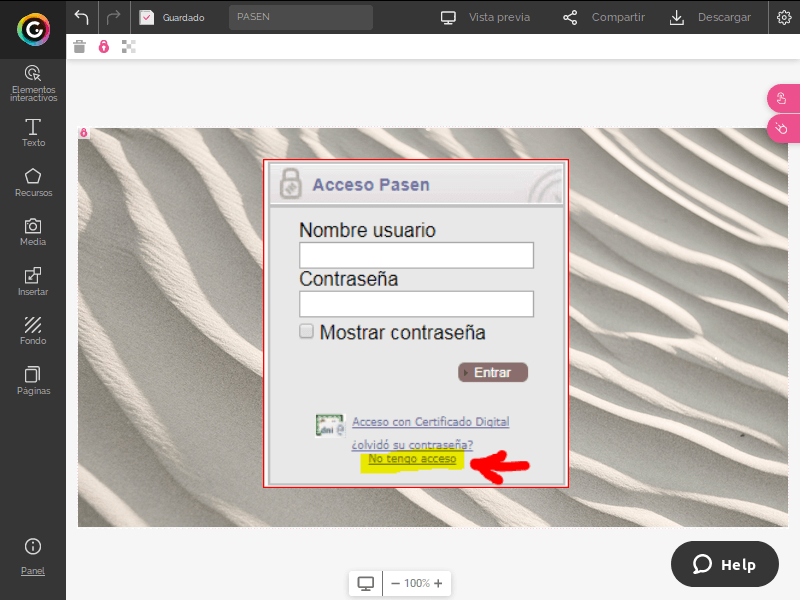The image size is (800, 600).
Task: Open Vista previa preview
Action: click(485, 17)
